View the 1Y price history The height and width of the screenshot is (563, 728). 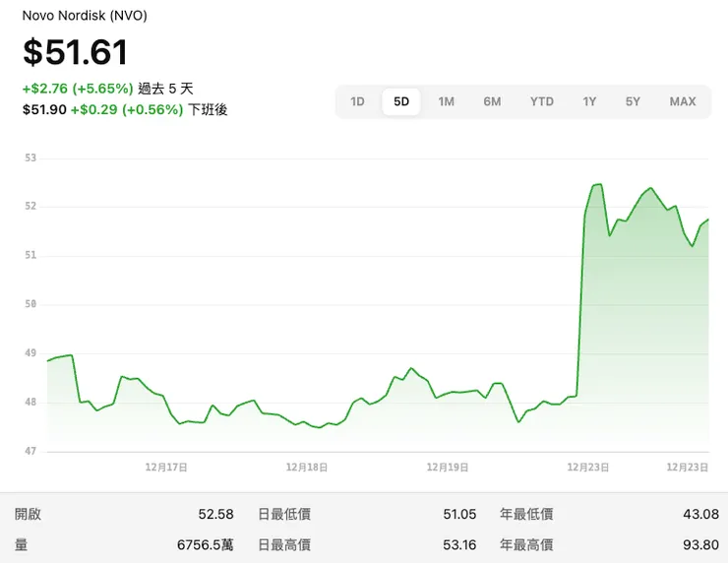(589, 101)
